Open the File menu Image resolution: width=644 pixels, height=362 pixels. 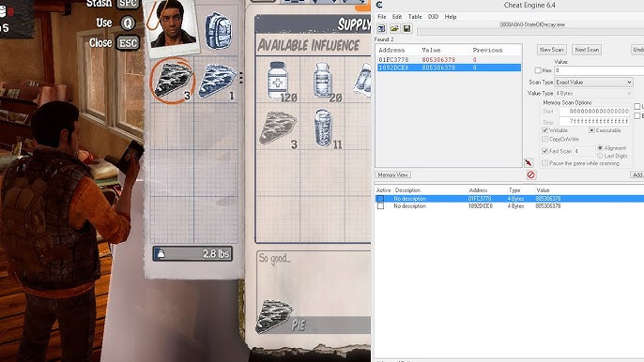381,17
